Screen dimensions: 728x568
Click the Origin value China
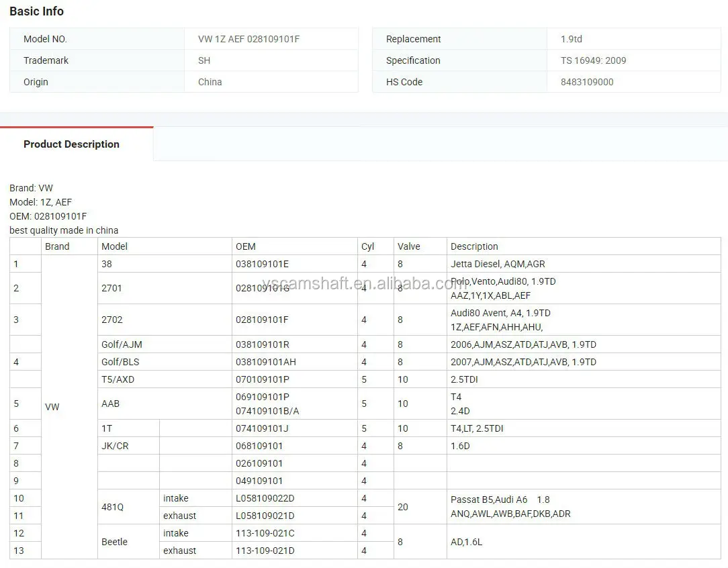210,82
